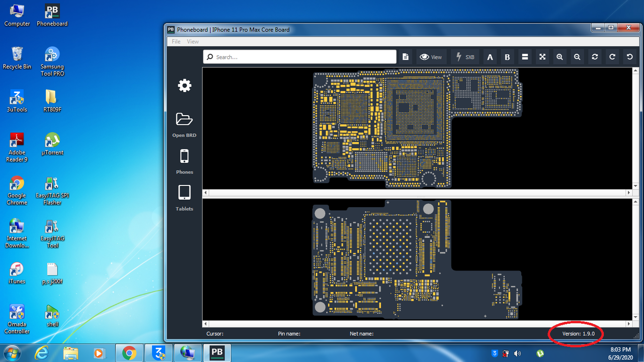Rotate the board counterclockwise
The height and width of the screenshot is (362, 644).
coord(629,57)
